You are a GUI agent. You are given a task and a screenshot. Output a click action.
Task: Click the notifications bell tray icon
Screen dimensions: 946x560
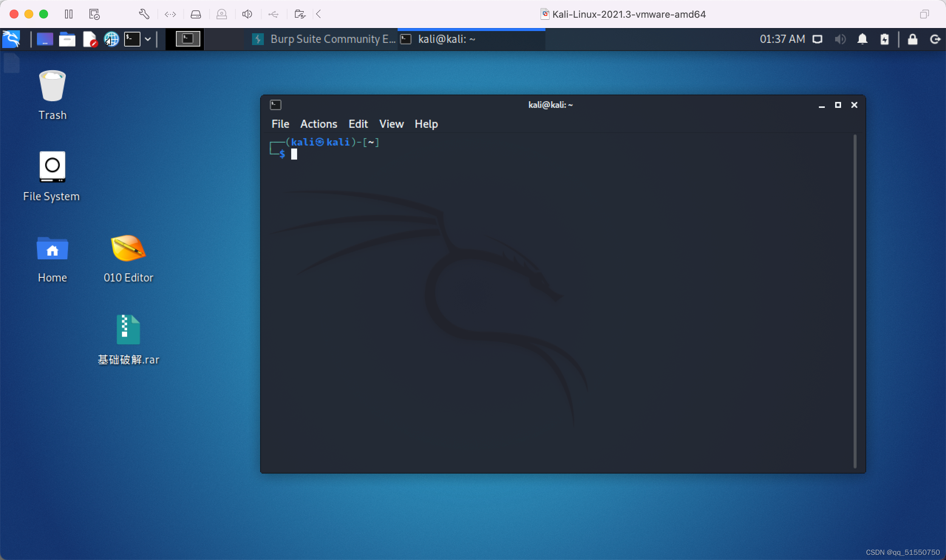[862, 39]
